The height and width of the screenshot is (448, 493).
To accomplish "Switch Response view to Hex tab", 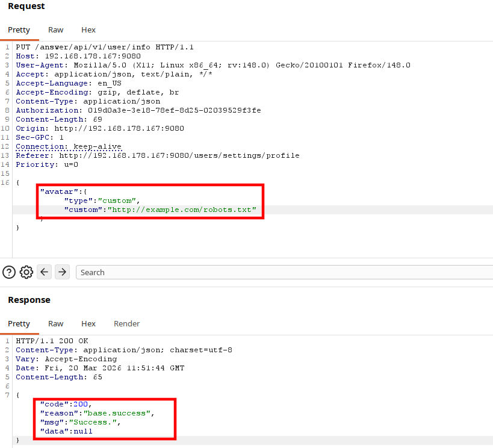I will point(88,324).
